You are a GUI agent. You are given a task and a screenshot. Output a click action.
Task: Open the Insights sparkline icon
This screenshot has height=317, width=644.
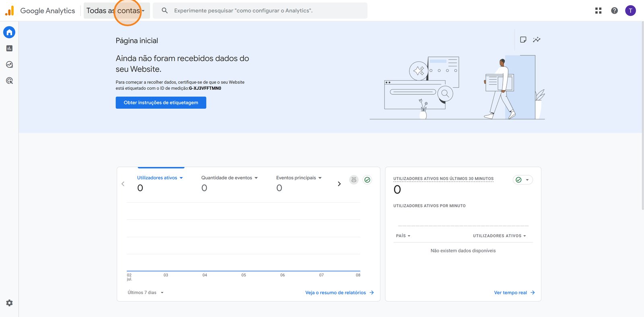pos(537,39)
